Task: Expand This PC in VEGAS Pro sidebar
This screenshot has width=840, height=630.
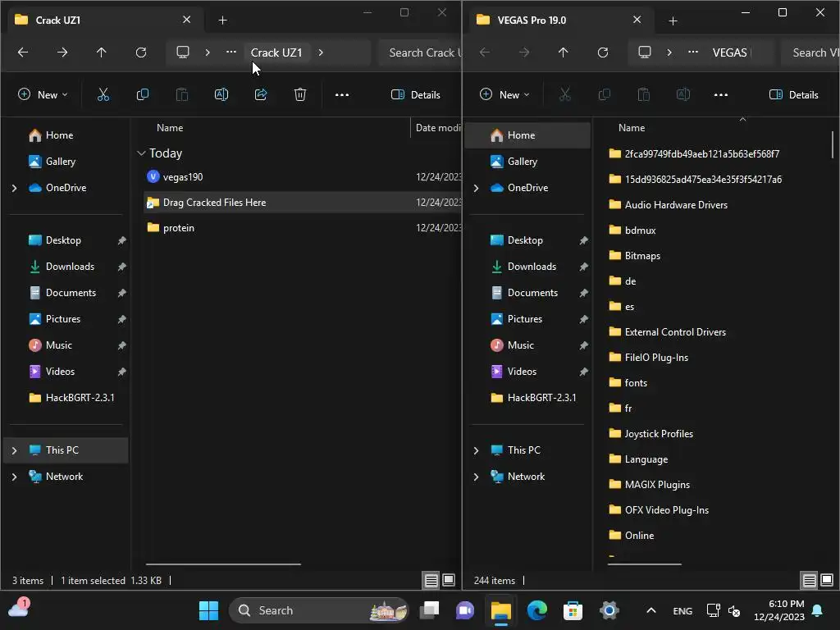Action: [477, 450]
